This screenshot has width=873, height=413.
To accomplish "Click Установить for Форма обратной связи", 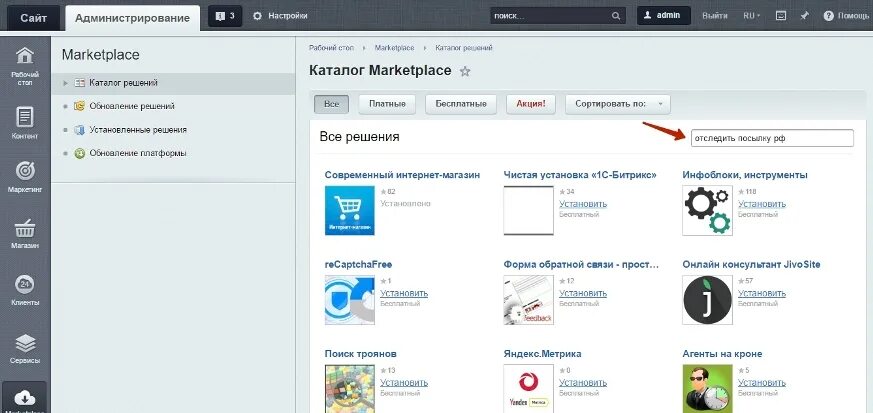I will (583, 293).
